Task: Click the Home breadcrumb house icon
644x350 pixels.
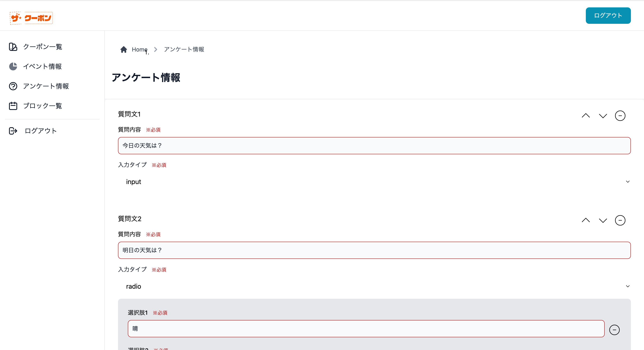Action: (x=124, y=49)
